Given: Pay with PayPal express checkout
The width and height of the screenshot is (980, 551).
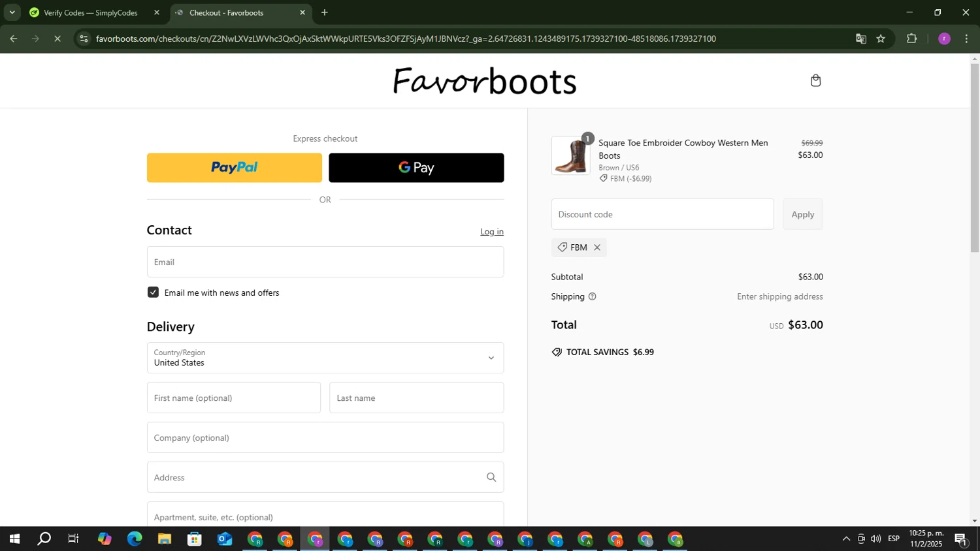Looking at the screenshot, I should [235, 168].
